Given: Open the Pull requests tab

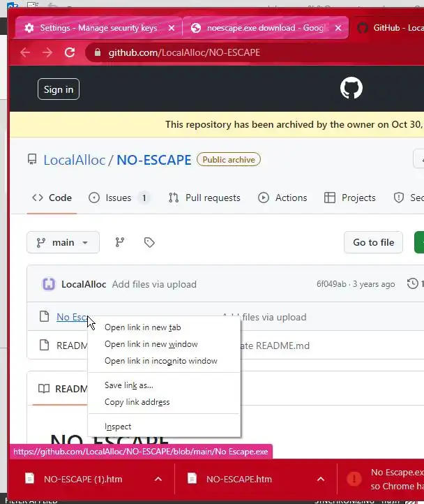Looking at the screenshot, I should click(204, 198).
